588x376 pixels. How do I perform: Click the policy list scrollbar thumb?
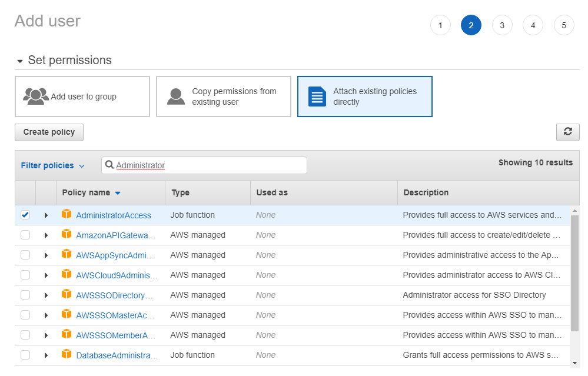click(x=574, y=273)
